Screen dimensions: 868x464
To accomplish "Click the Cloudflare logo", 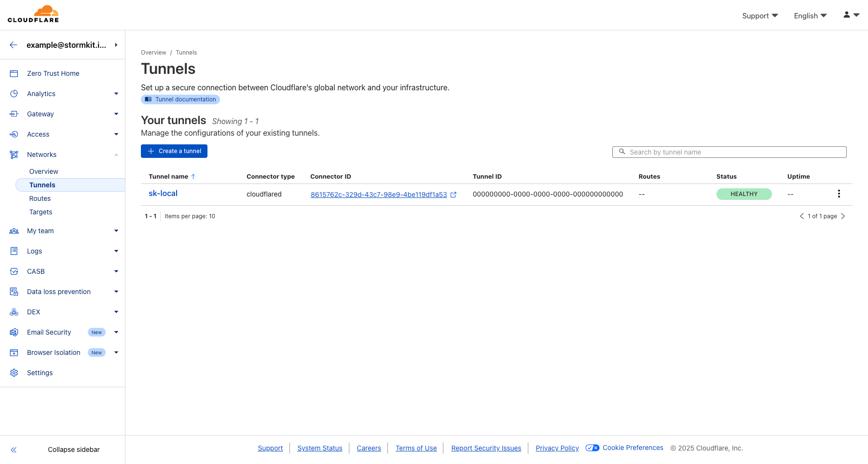I will pos(33,14).
